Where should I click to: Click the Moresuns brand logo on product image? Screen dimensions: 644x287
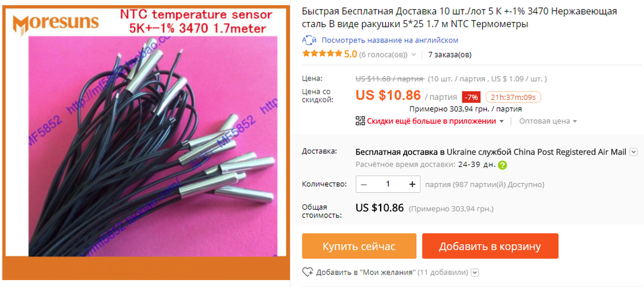(55, 23)
